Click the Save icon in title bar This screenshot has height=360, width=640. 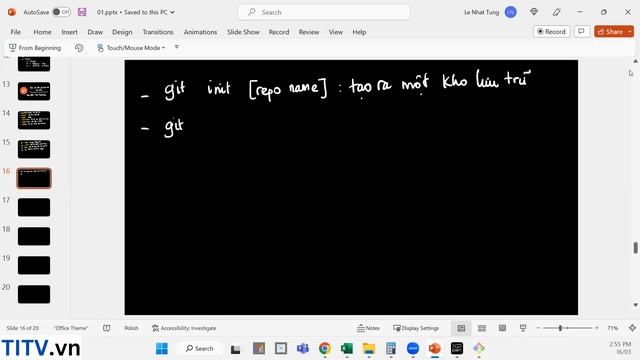click(x=82, y=12)
